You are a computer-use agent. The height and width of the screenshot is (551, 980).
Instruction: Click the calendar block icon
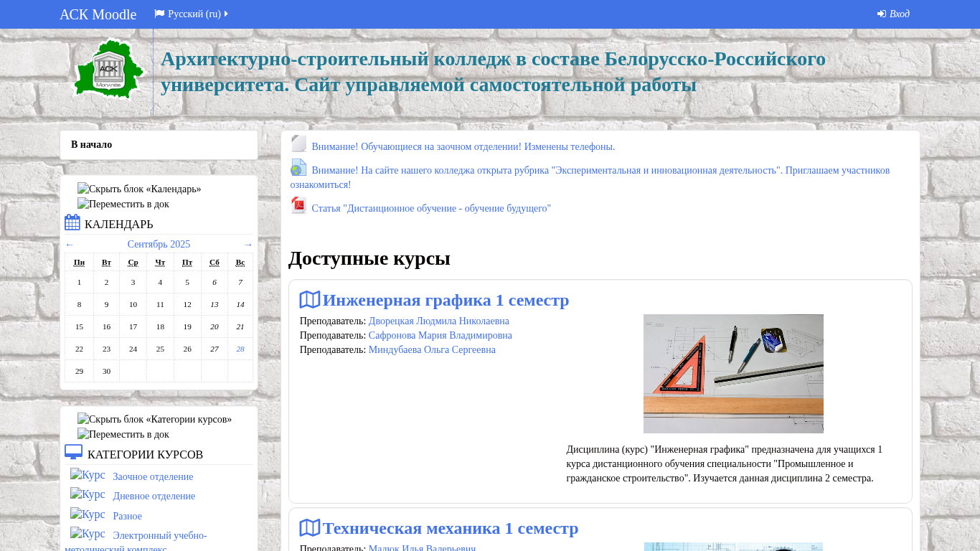72,222
